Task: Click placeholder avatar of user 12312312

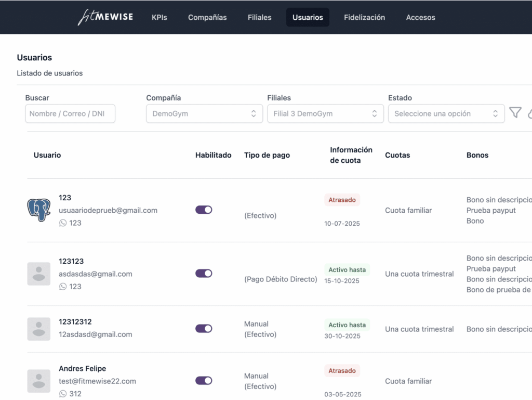Action: pos(38,329)
